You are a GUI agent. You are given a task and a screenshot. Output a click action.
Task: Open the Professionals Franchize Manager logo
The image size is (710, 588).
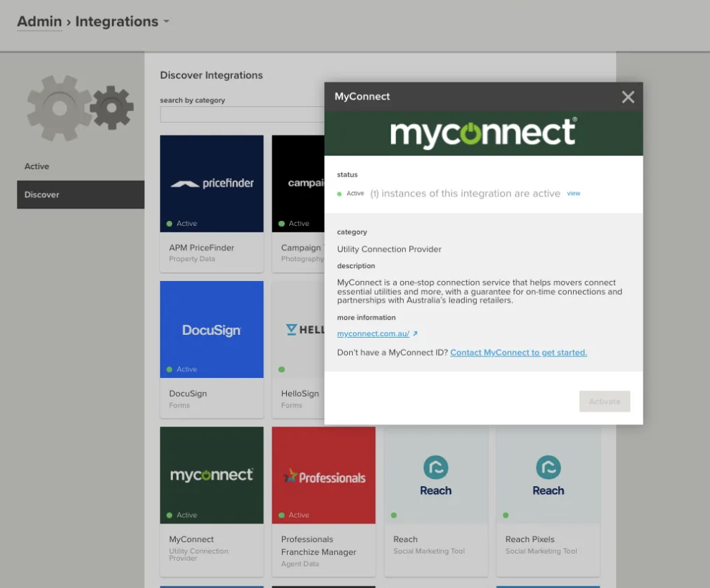[323, 475]
